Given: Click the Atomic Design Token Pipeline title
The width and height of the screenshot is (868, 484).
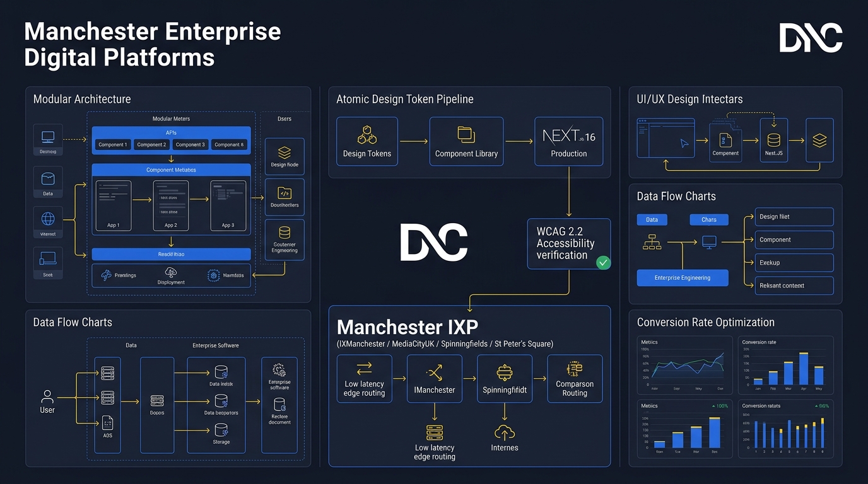Looking at the screenshot, I should [x=405, y=99].
